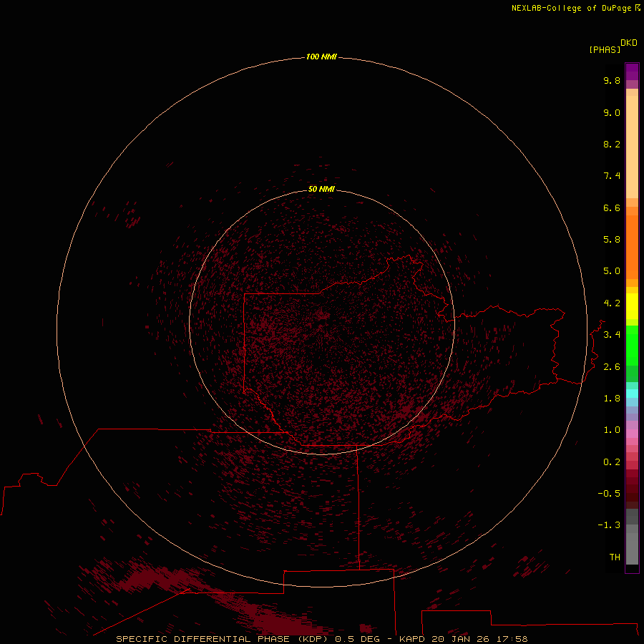Click the 9.0 scale value
This screenshot has width=644, height=644.
click(612, 112)
